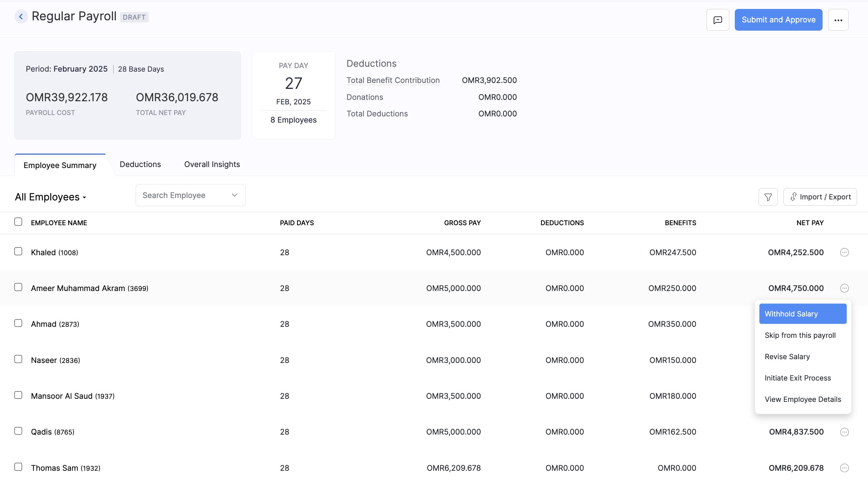Choose Skip from this payroll option

coord(800,335)
